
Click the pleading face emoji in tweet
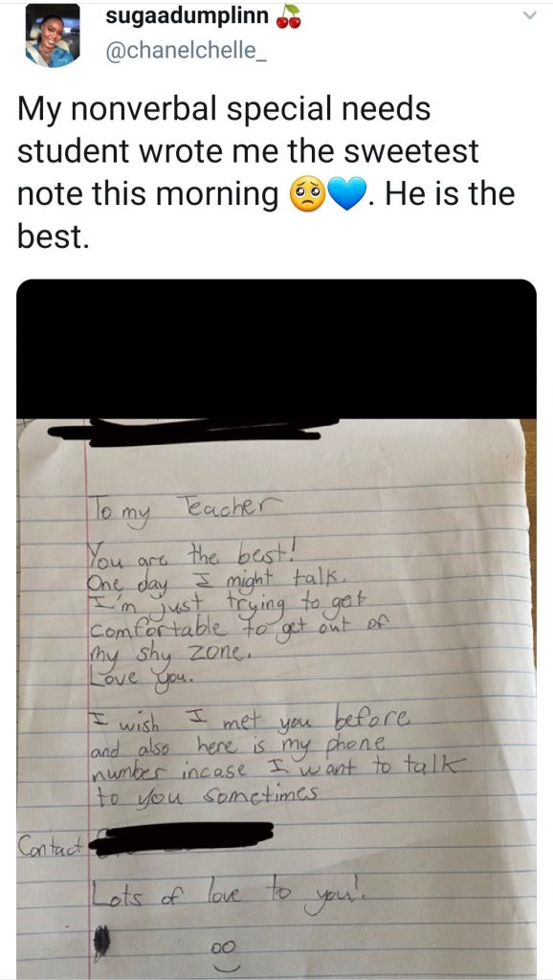pyautogui.click(x=307, y=194)
